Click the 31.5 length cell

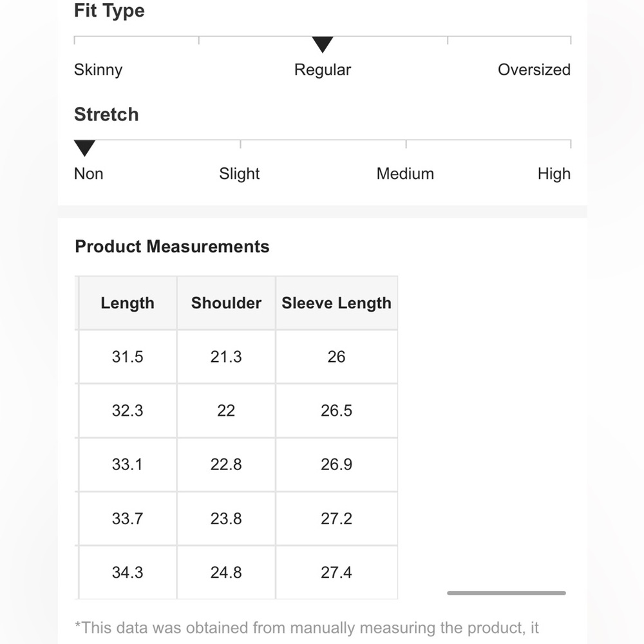[x=128, y=357]
